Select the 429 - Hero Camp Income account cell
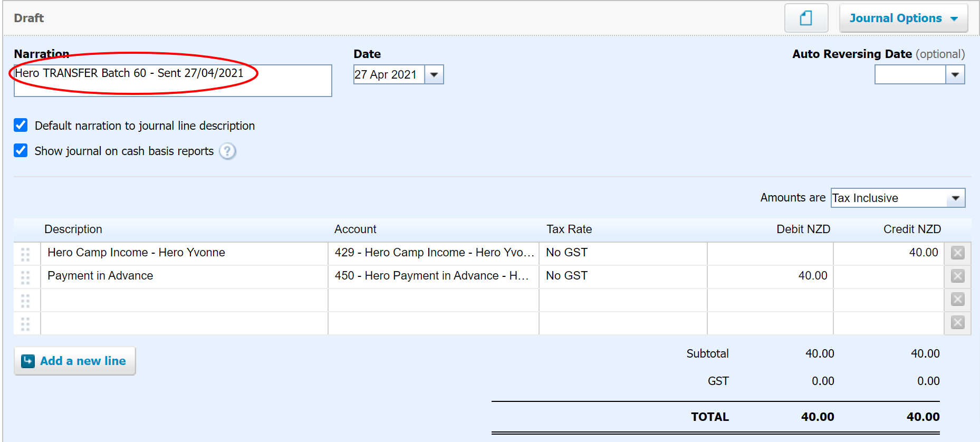The image size is (980, 442). tap(433, 253)
